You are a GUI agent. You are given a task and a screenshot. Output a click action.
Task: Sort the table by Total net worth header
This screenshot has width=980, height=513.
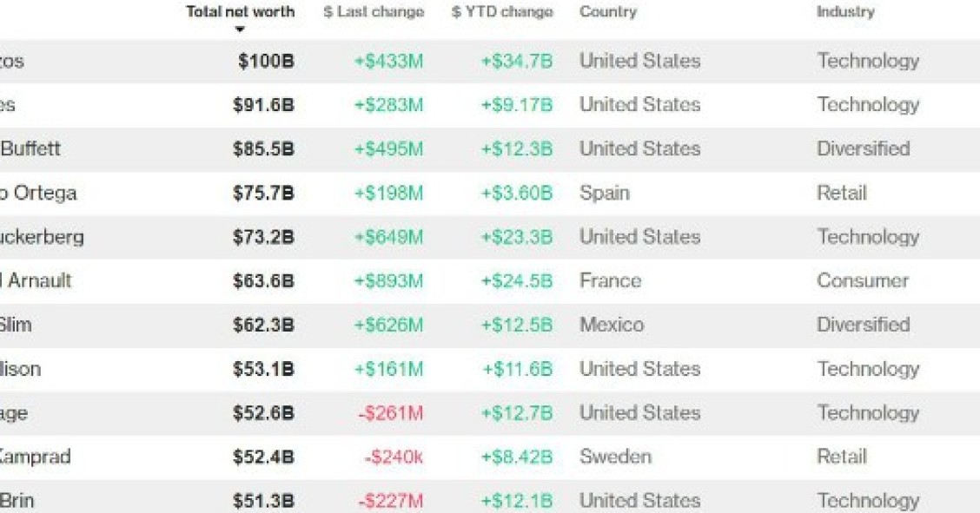pos(241,11)
